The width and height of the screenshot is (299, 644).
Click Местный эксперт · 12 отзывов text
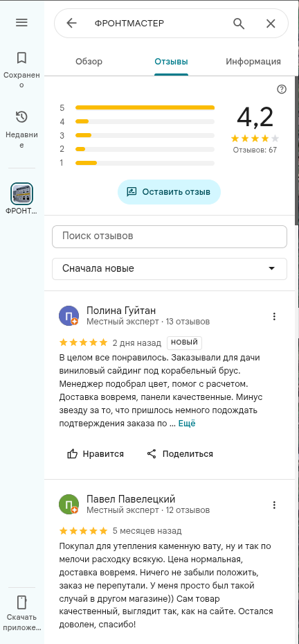(148, 510)
